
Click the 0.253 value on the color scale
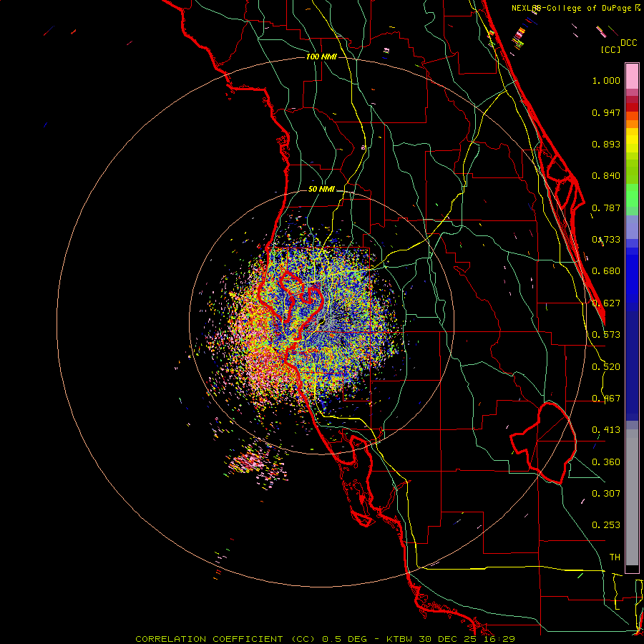[x=606, y=525]
